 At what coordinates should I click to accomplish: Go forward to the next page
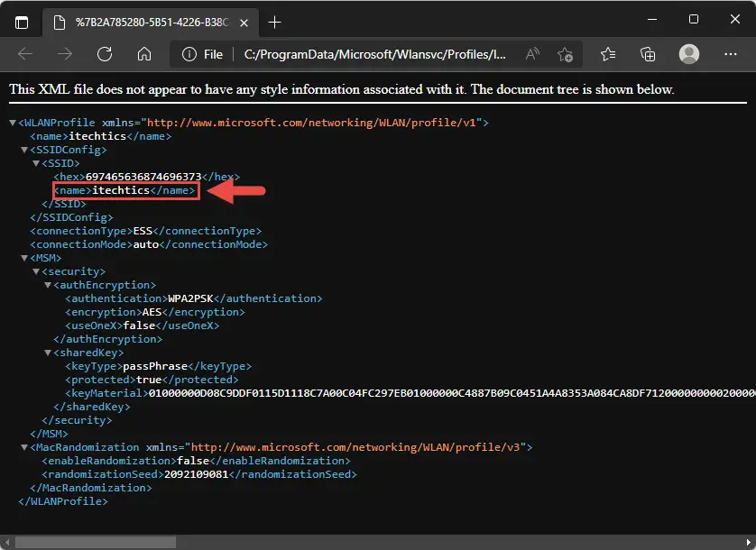tap(65, 54)
